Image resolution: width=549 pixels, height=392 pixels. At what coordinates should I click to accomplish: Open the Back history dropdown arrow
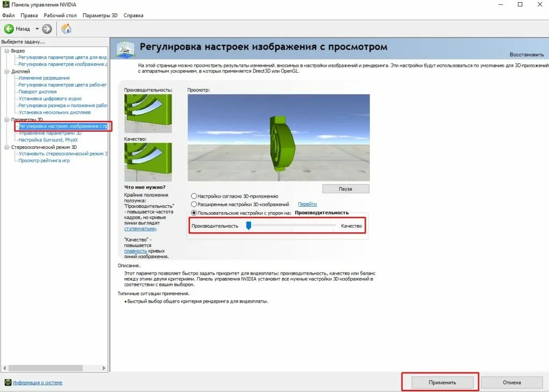(37, 29)
